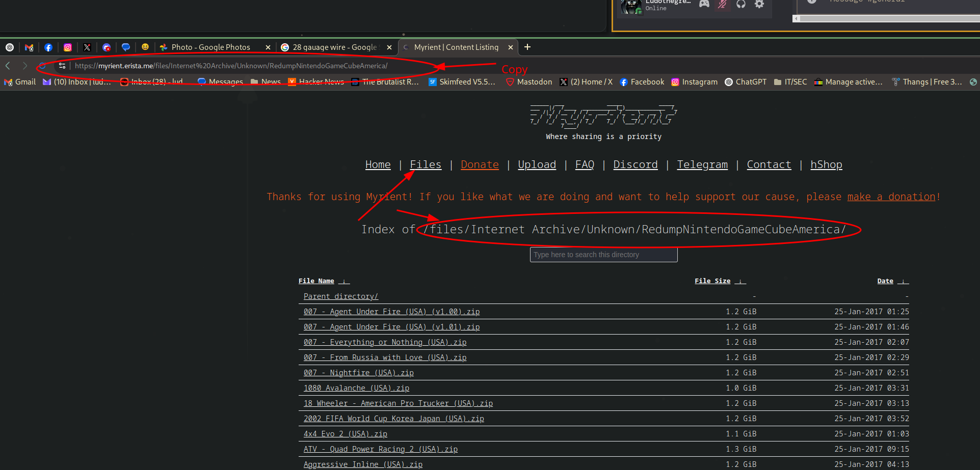Open the Discord navigation link
980x470 pixels.
point(635,164)
